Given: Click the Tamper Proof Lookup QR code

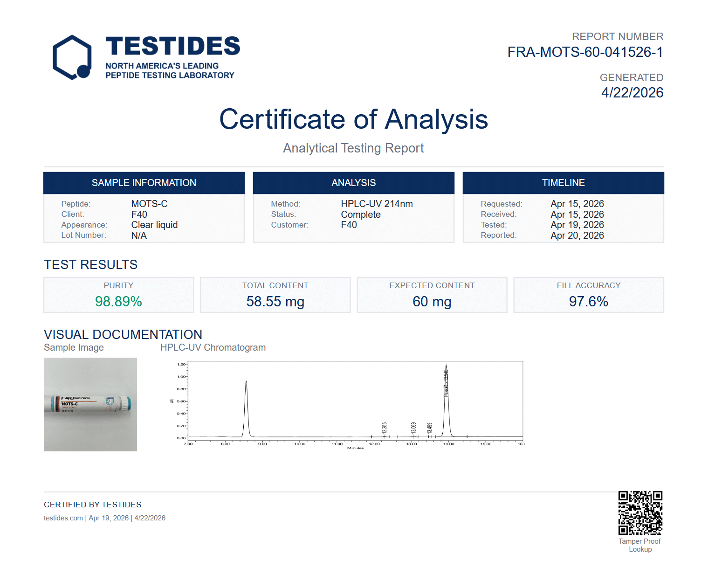Looking at the screenshot, I should point(640,512).
